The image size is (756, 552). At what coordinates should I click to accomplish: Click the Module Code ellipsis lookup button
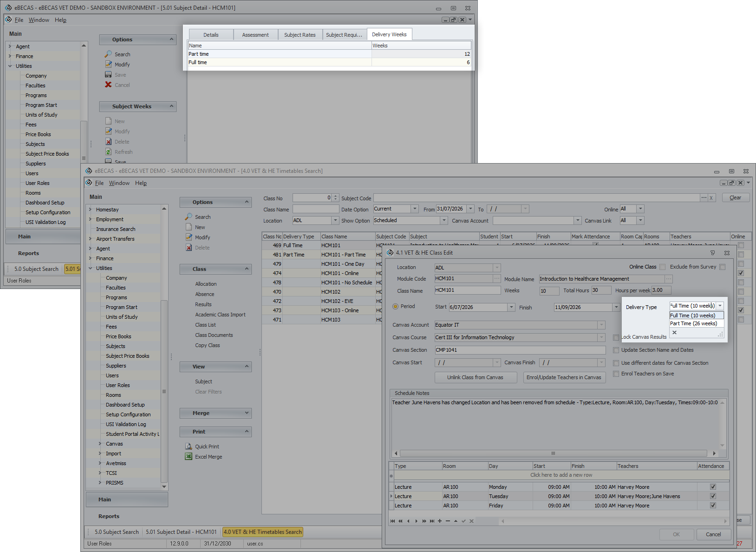[x=497, y=278]
